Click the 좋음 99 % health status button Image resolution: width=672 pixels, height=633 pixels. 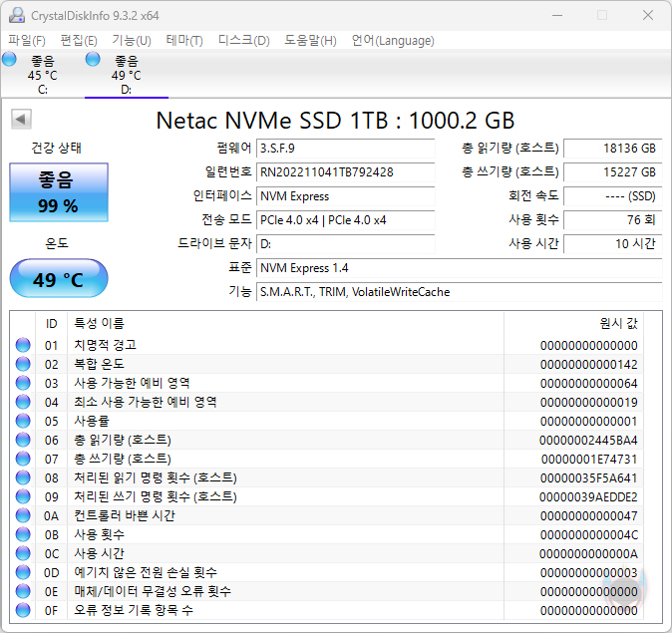[x=59, y=192]
